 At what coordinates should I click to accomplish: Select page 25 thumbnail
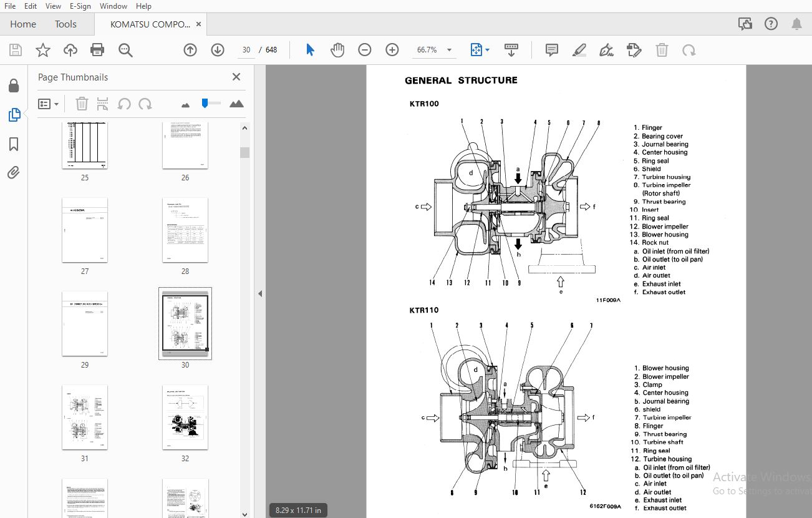pos(85,145)
